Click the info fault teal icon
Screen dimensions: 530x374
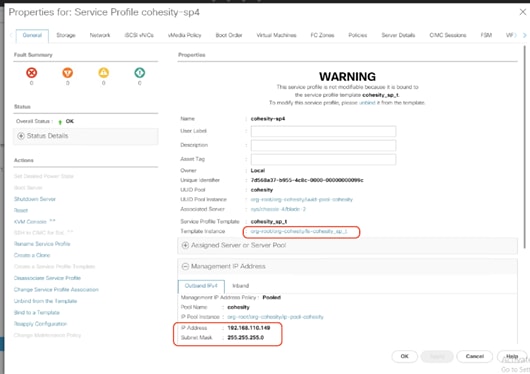click(x=140, y=73)
